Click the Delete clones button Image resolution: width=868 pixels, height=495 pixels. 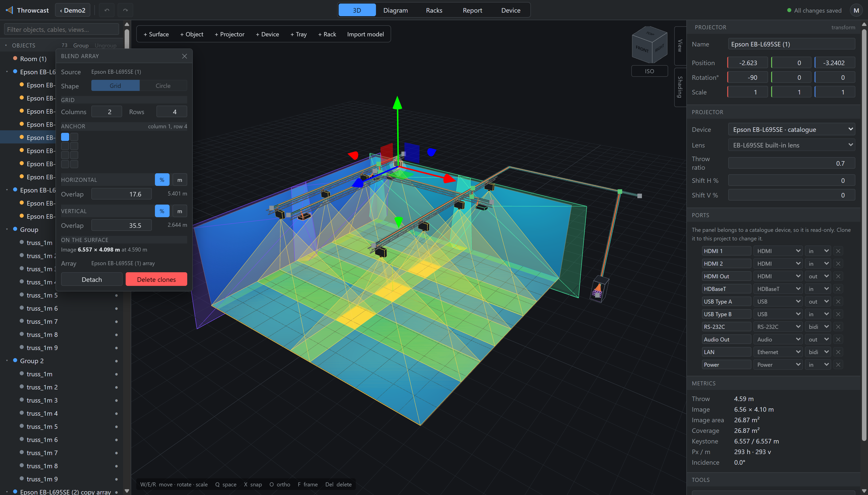(156, 280)
